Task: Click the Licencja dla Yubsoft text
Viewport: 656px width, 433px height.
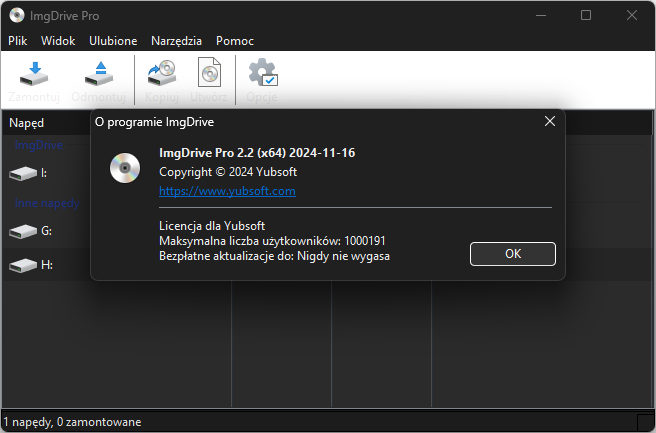Action: 212,226
